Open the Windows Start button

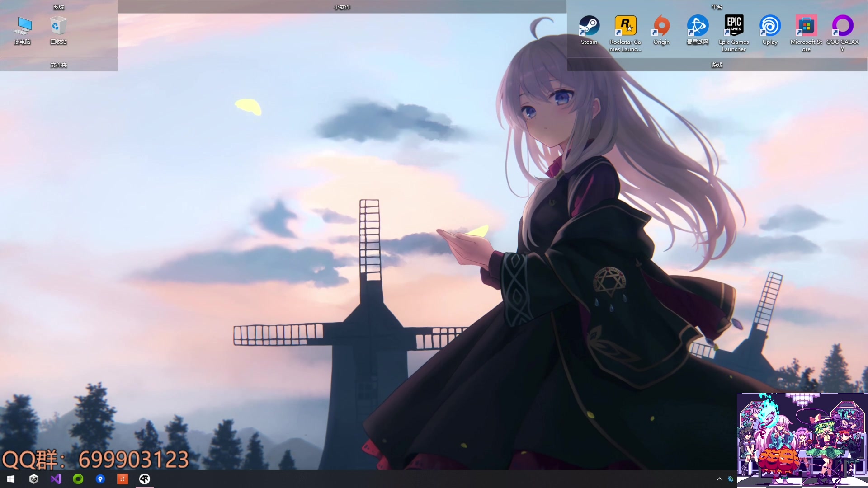(x=11, y=479)
